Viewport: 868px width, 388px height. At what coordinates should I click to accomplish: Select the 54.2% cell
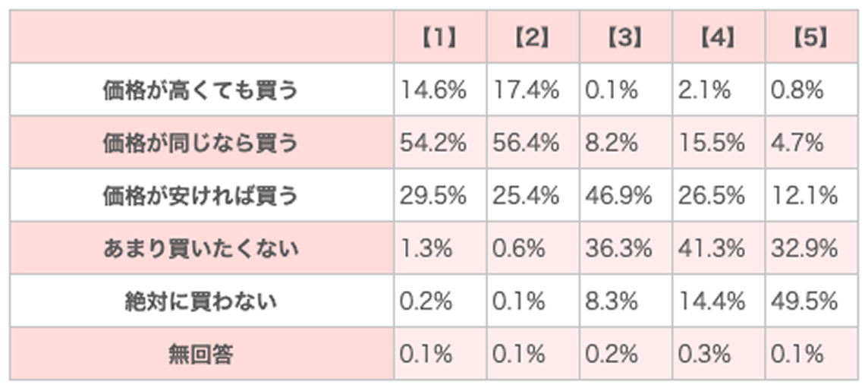pos(432,144)
